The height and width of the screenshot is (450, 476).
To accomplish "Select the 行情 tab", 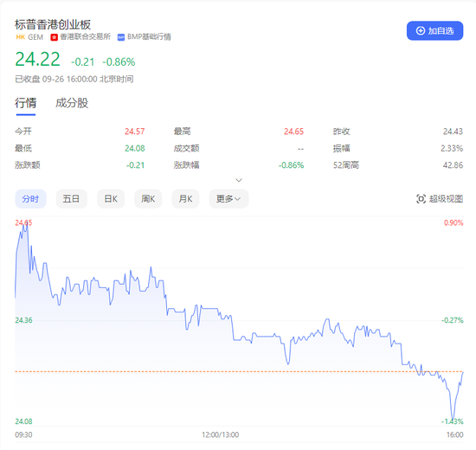I will click(25, 103).
